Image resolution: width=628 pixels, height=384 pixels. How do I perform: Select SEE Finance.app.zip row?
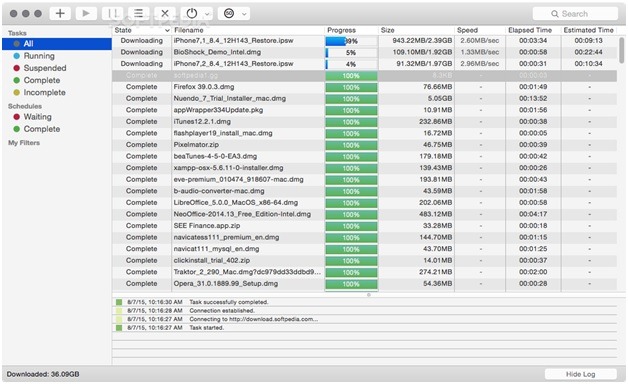[x=364, y=226]
